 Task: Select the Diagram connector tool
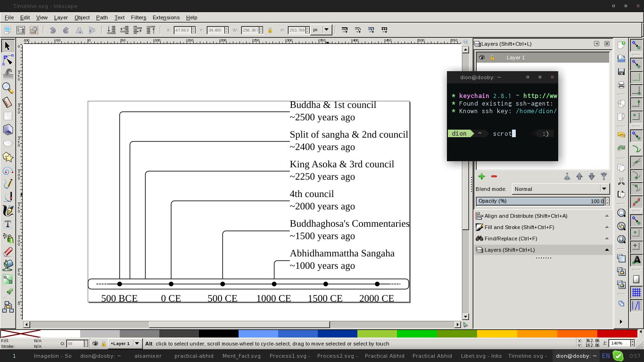8,307
